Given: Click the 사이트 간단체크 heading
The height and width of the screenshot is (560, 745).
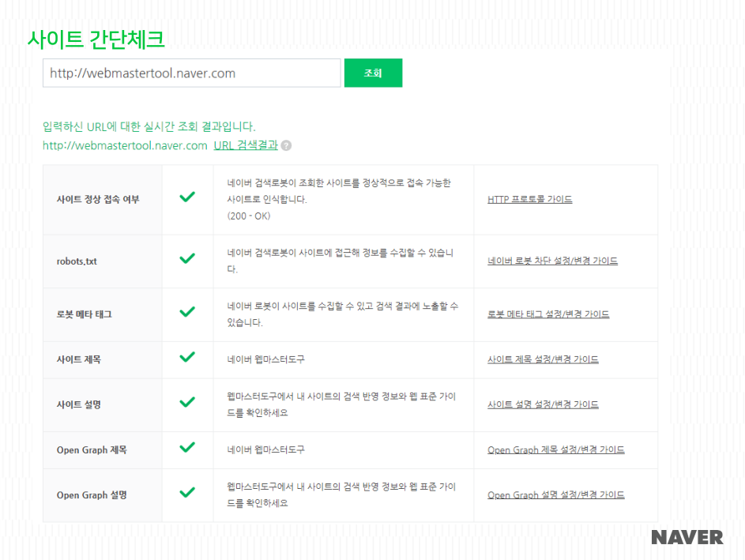Looking at the screenshot, I should coord(96,39).
